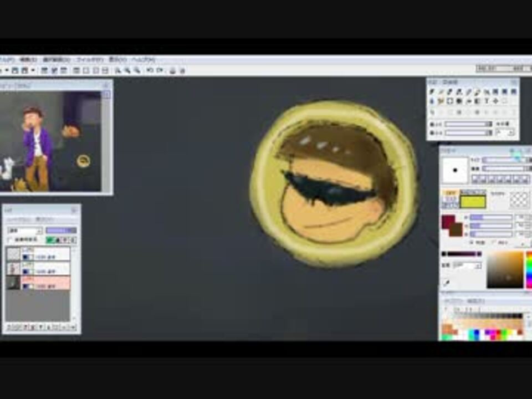Select the third brush tool in the top tool row
The width and height of the screenshot is (532, 399).
450,91
